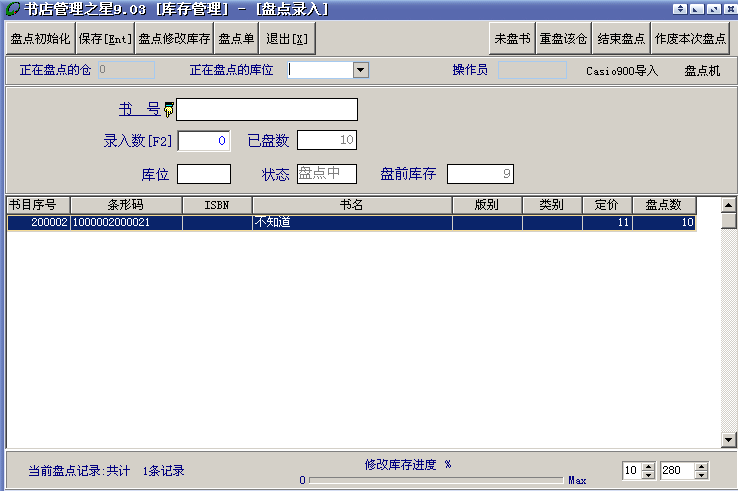This screenshot has height=491, width=738.
Task: Click the 重盘该仓 button
Action: tap(564, 39)
